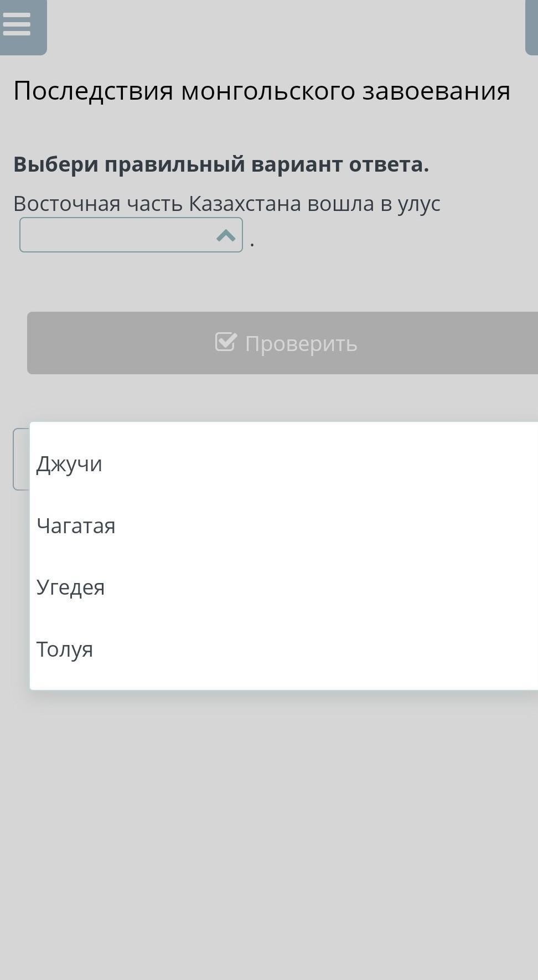Click the instruction Выбери правильный вариант ответа
538x980 pixels.
pos(221,164)
